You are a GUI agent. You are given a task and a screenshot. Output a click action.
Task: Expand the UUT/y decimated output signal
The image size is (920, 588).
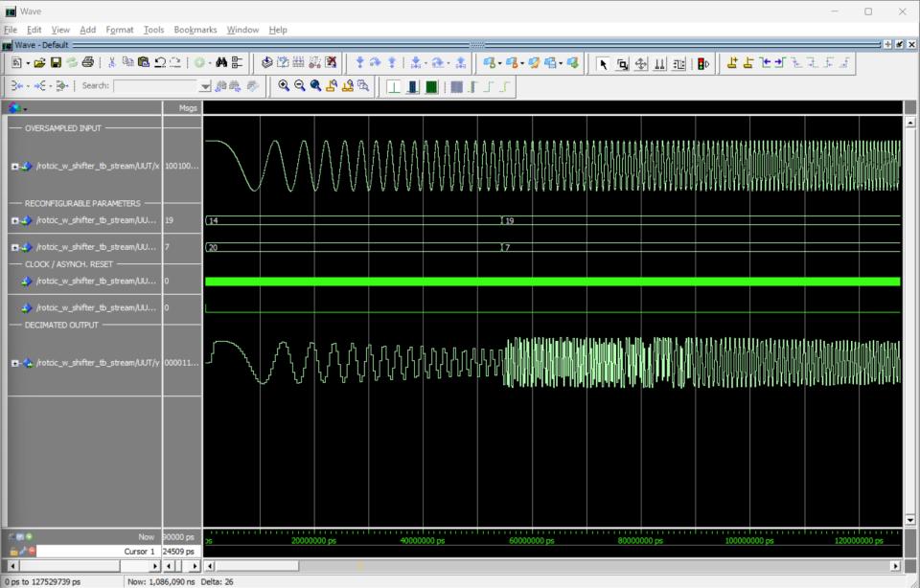(14, 364)
